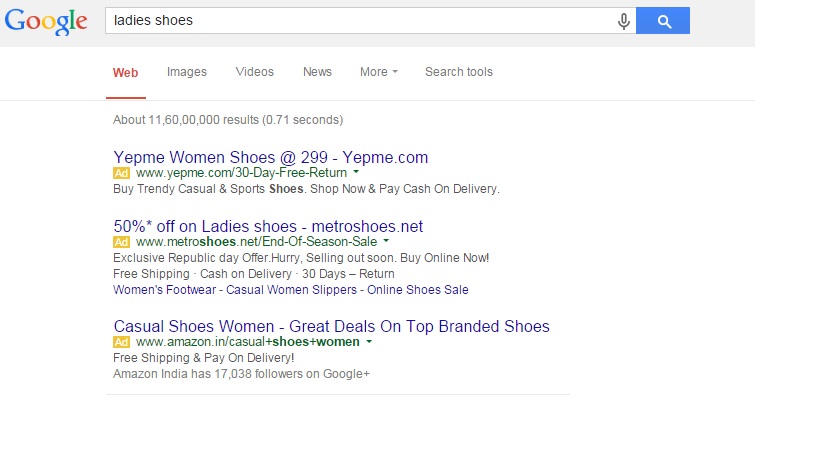The width and height of the screenshot is (819, 460).
Task: Open the Yepme Women Shoes @ 299 result
Action: pos(271,157)
